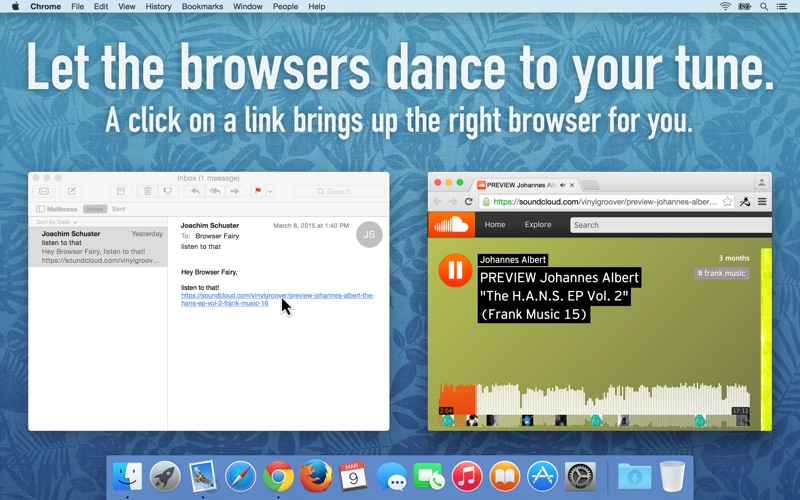Open iBooks icon in dock

point(505,477)
